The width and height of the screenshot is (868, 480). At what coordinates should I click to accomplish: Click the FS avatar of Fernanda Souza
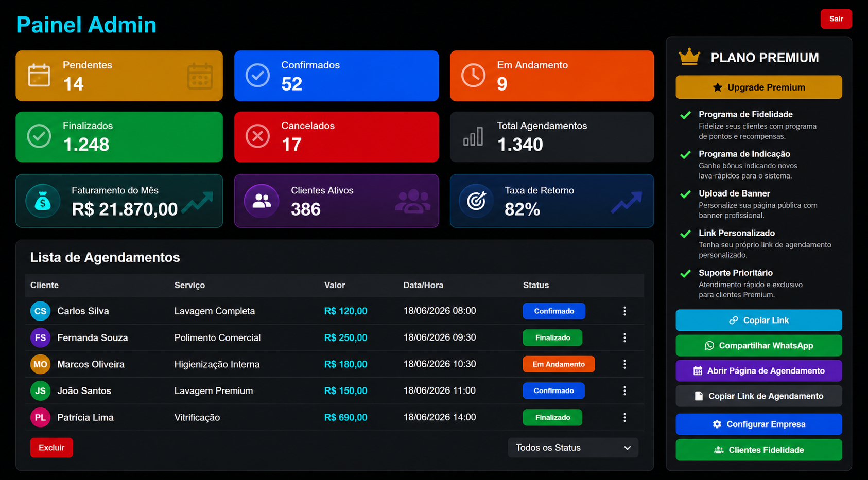tap(40, 337)
